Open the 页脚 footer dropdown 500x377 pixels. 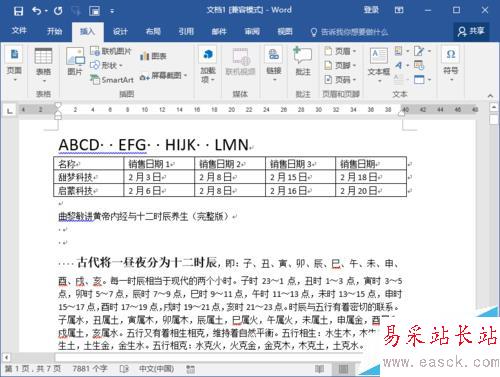point(340,65)
